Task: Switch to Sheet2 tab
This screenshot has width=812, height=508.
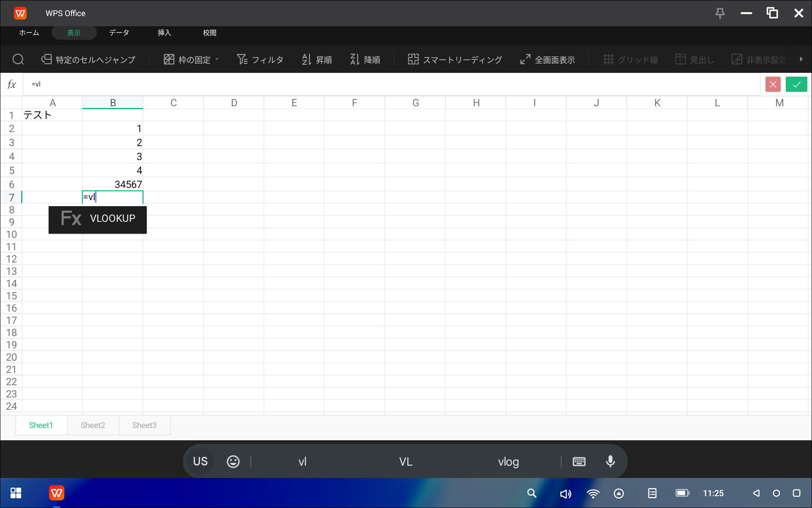Action: coord(93,425)
